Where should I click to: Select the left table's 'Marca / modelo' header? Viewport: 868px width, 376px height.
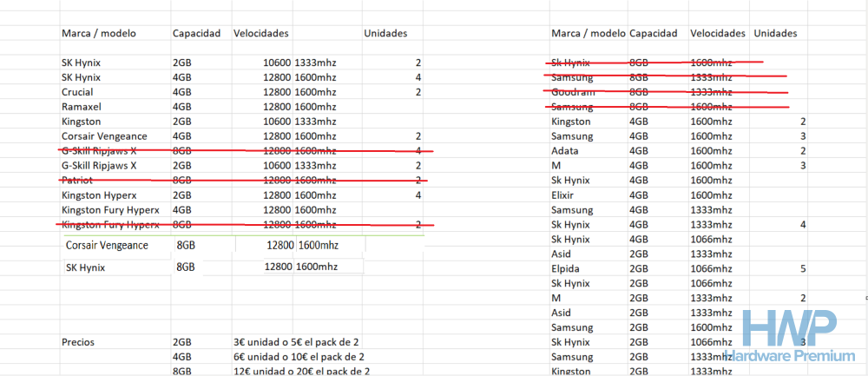pyautogui.click(x=99, y=33)
